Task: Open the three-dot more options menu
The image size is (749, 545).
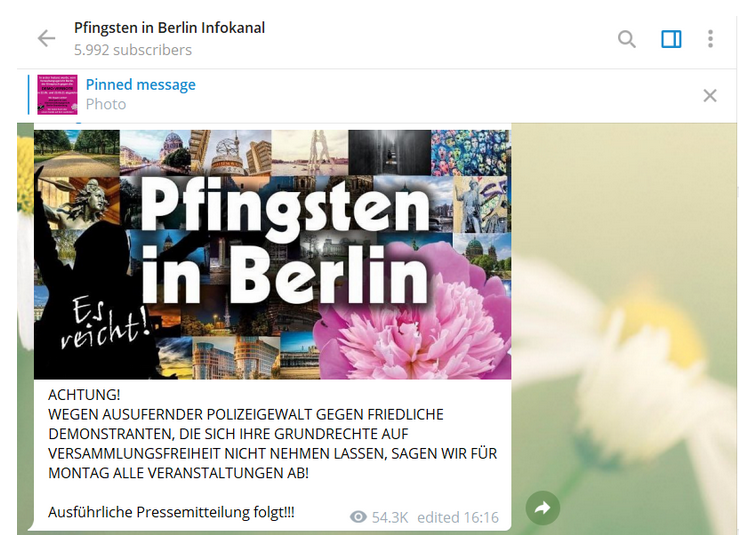Action: (x=710, y=39)
